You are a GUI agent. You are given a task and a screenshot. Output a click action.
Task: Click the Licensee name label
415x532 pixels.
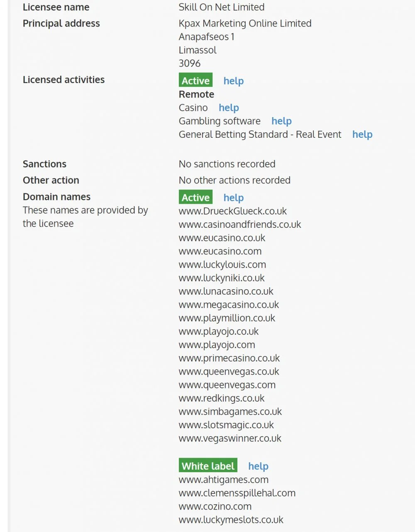[56, 7]
